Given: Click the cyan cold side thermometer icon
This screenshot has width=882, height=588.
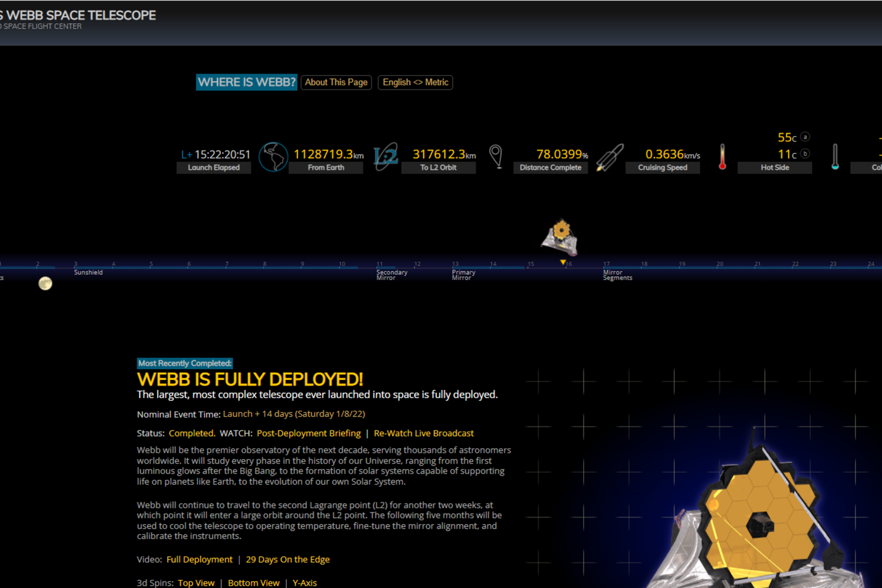Looking at the screenshot, I should 835,157.
